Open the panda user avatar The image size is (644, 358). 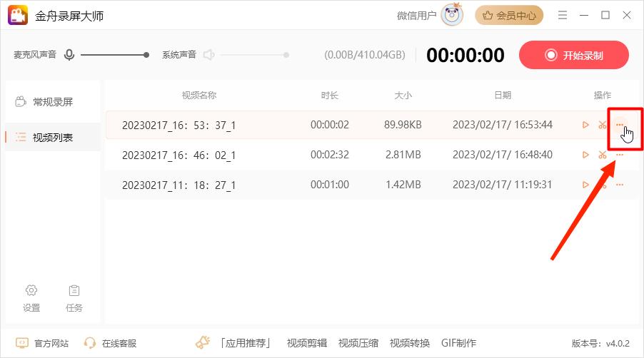pyautogui.click(x=452, y=15)
